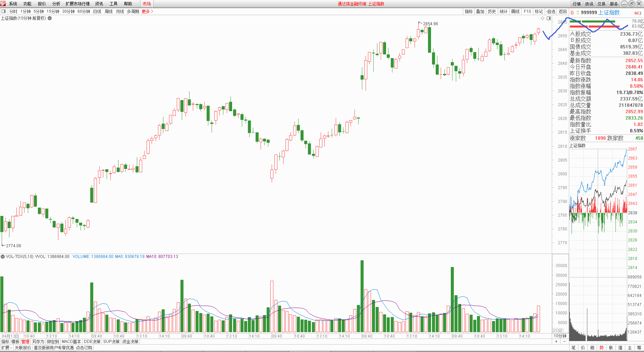Expand the VOL-TDX indicator dropdown arrow
The height and width of the screenshot is (352, 644).
(3, 257)
